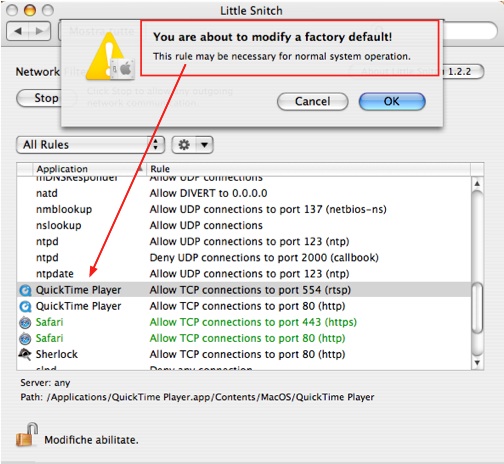Viewport: 504px width, 464px height.
Task: Click the Rule column header
Action: click(308, 169)
